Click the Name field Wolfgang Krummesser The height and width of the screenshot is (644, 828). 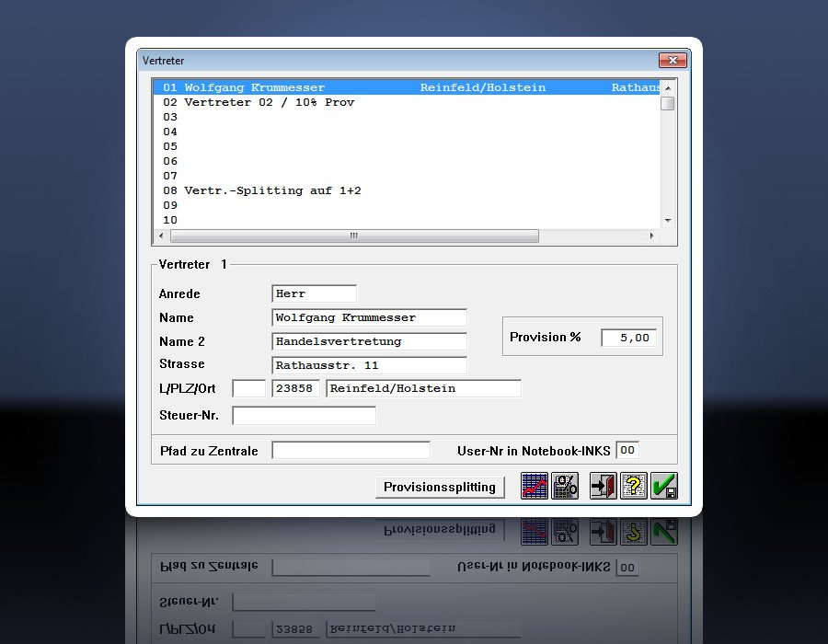pos(369,317)
